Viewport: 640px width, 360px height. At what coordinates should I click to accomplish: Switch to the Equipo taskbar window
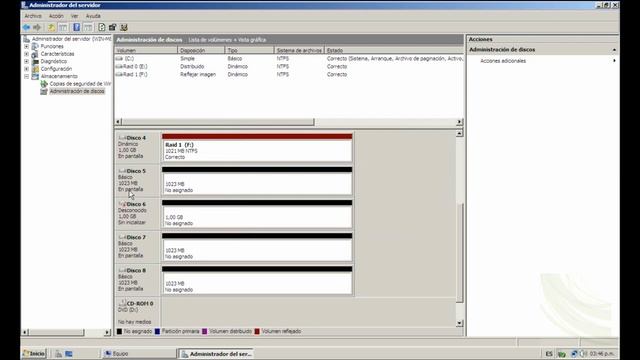click(139, 354)
